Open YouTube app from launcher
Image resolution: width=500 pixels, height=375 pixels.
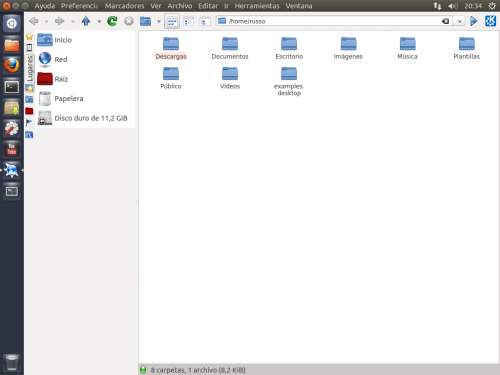click(x=12, y=149)
